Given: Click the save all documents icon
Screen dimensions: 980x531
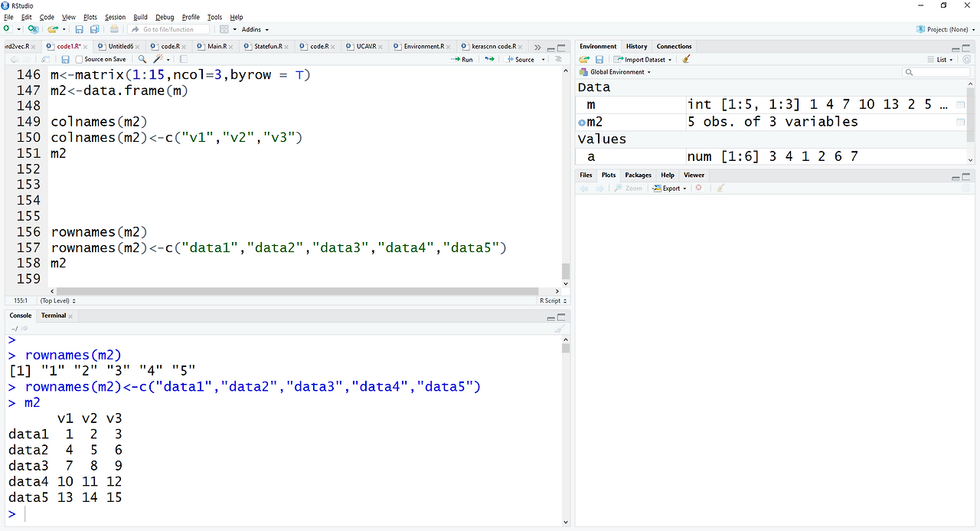Looking at the screenshot, I should click(x=94, y=29).
